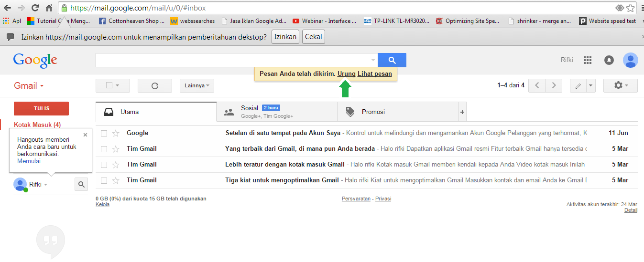Open the Detail account activity link
This screenshot has width=644, height=262.
tap(631, 210)
